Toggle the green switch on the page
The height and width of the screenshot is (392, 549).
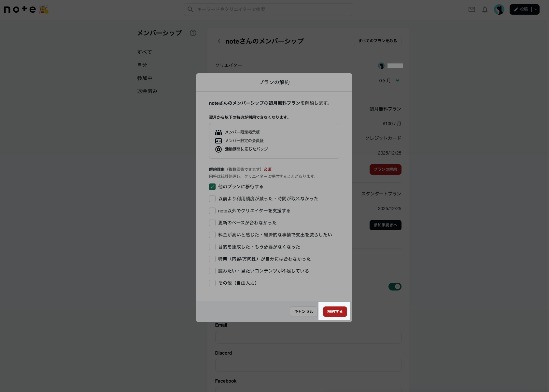tap(395, 287)
